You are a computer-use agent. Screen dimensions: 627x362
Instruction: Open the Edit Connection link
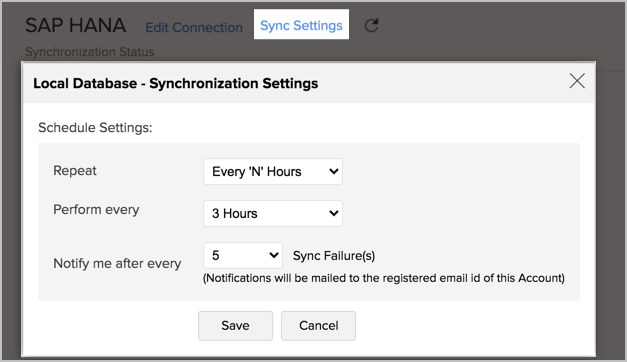click(194, 27)
